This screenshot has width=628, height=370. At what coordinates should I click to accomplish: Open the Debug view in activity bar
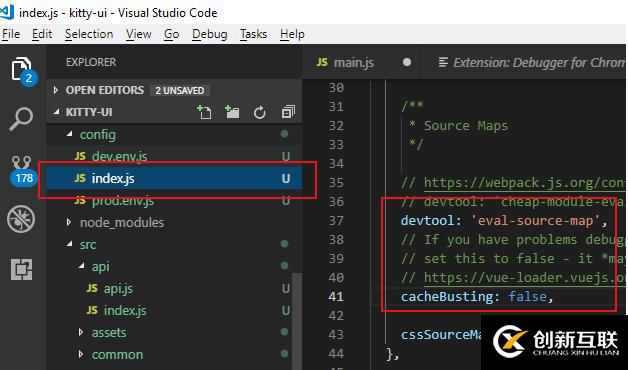[x=21, y=219]
